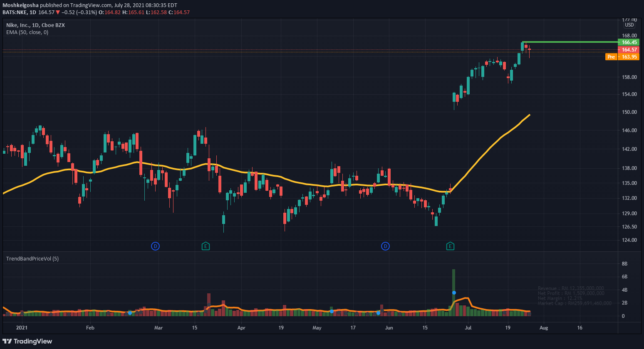Screen dimensions: 644x349
Task: Click the '142.00' price axis label
Action: coord(629,149)
